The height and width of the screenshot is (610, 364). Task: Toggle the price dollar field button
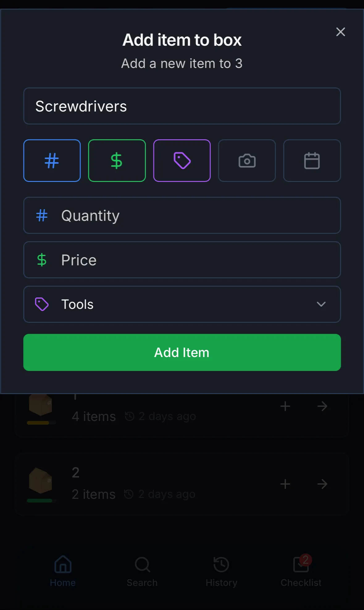pyautogui.click(x=117, y=161)
